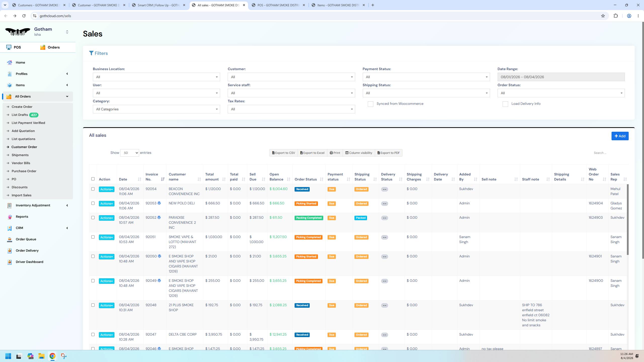The image size is (644, 362).
Task: Click the Filters funnel icon
Action: (91, 53)
